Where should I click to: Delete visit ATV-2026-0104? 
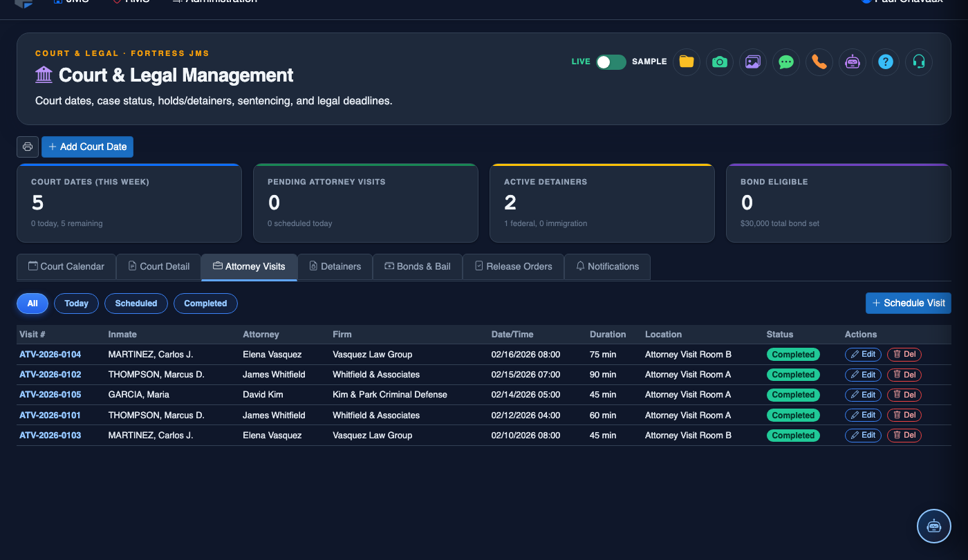tap(904, 355)
